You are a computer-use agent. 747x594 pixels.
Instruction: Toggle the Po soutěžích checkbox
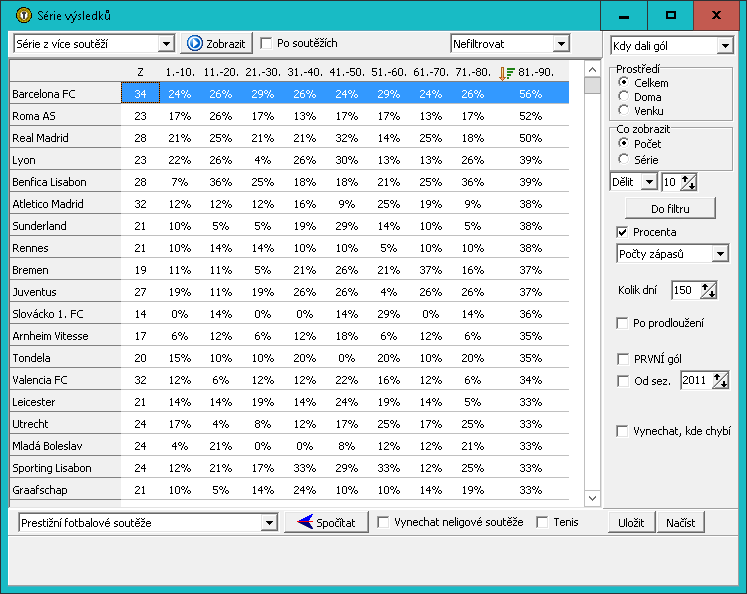point(266,43)
